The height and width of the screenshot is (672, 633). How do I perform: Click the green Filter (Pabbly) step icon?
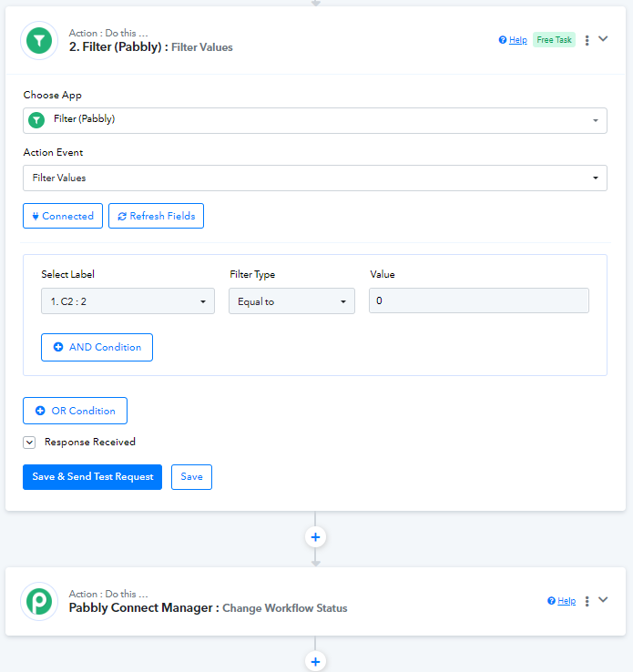39,40
